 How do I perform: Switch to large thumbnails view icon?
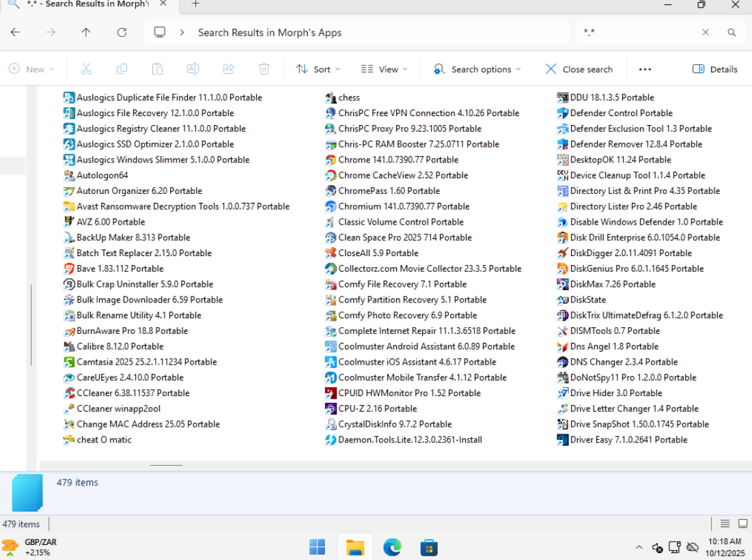(x=743, y=524)
